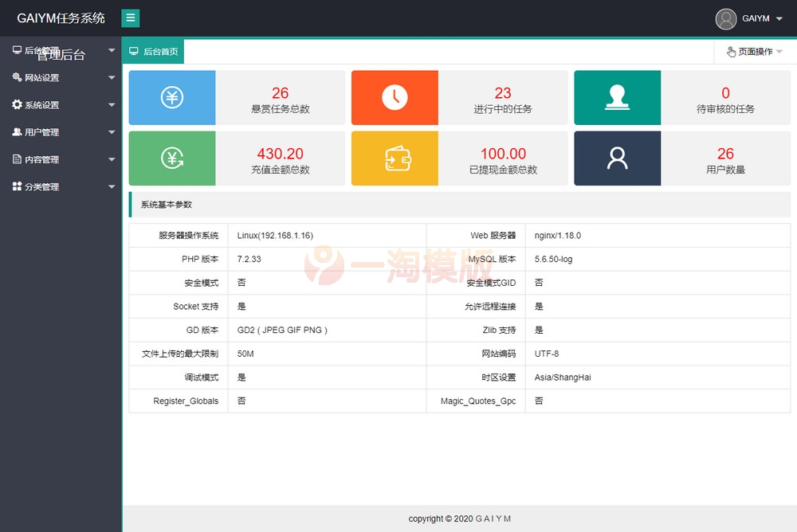797x532 pixels.
Task: Click the GAIYM avatar icon in the header
Action: pyautogui.click(x=726, y=18)
